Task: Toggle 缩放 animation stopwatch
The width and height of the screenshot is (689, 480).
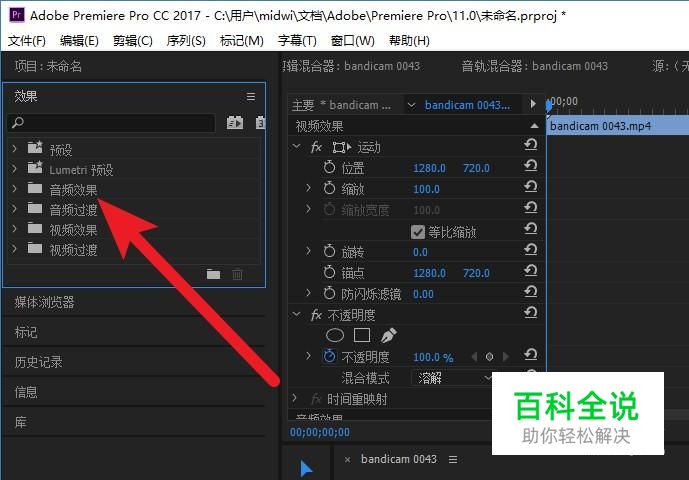Action: tap(329, 188)
